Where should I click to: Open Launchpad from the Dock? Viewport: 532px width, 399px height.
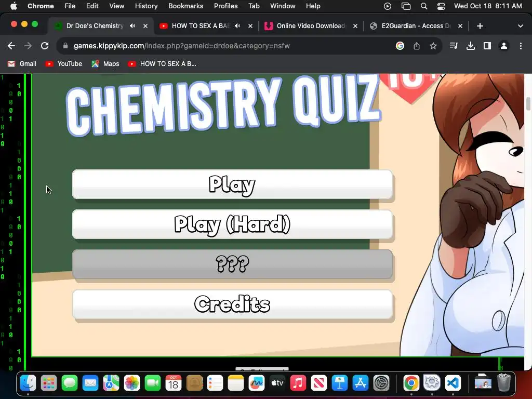pos(49,383)
